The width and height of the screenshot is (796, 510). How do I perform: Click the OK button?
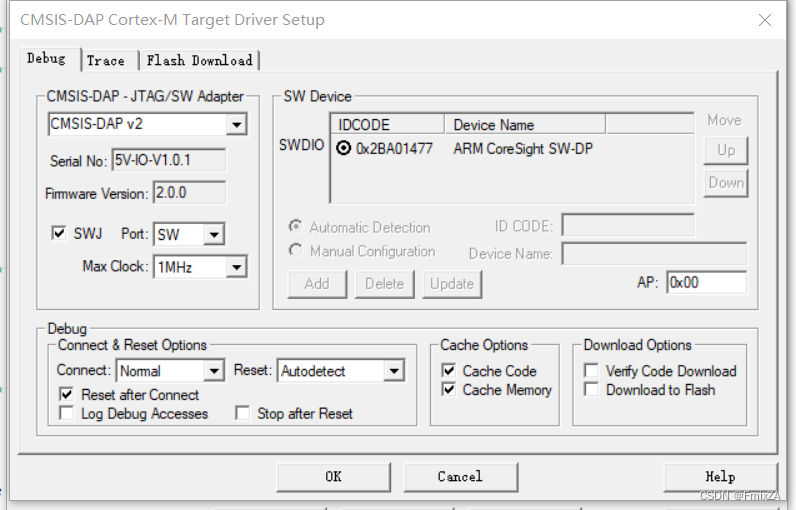click(x=334, y=477)
